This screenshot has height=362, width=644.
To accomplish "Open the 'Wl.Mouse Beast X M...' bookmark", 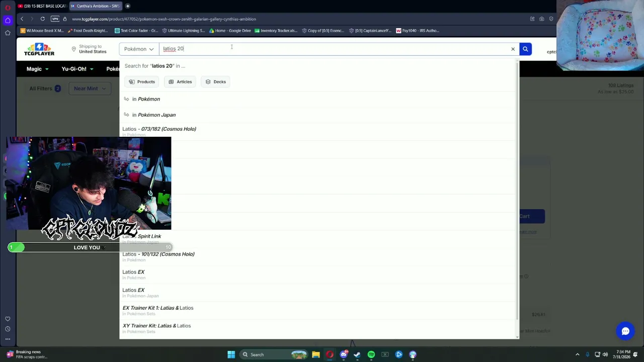I will [x=42, y=31].
